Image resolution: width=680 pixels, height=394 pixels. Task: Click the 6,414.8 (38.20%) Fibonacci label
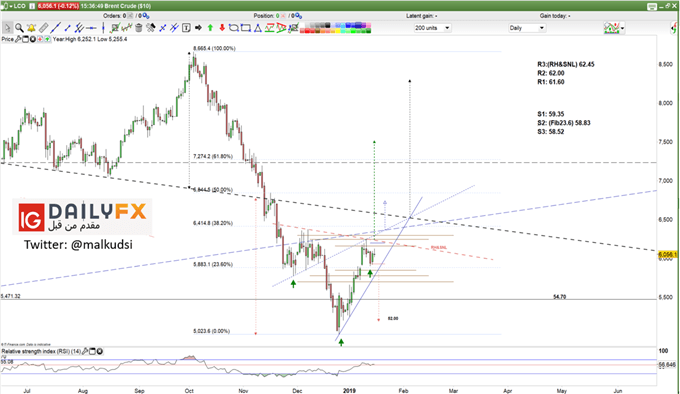(x=213, y=223)
